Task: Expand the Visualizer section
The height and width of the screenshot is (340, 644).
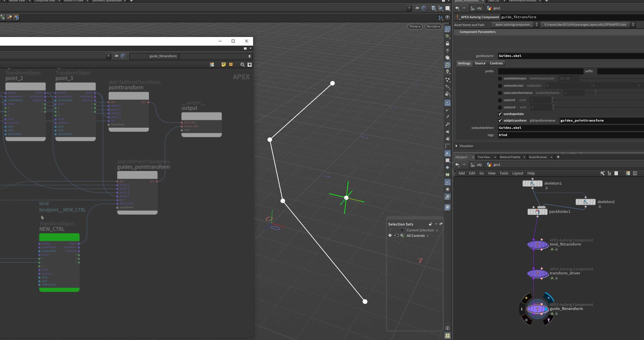Action: [x=456, y=146]
